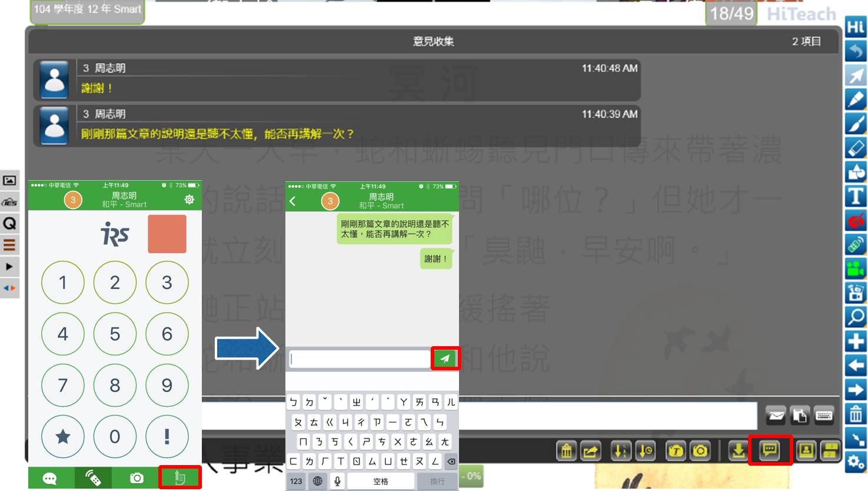
Task: Click the export share icon in bottom bar
Action: [x=590, y=451]
